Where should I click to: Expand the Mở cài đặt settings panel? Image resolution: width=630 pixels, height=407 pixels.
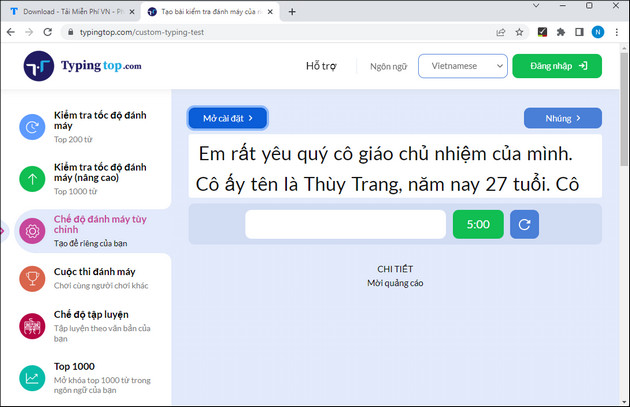[x=227, y=118]
